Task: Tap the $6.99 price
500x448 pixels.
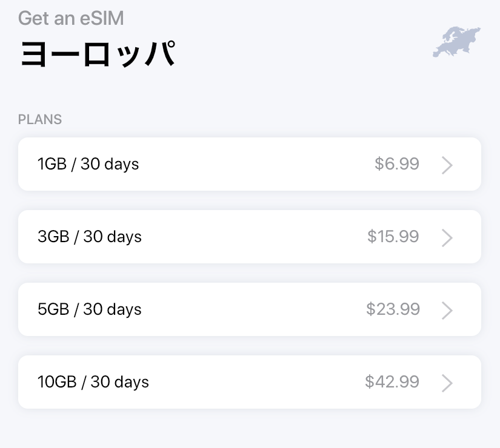Action: tap(397, 164)
